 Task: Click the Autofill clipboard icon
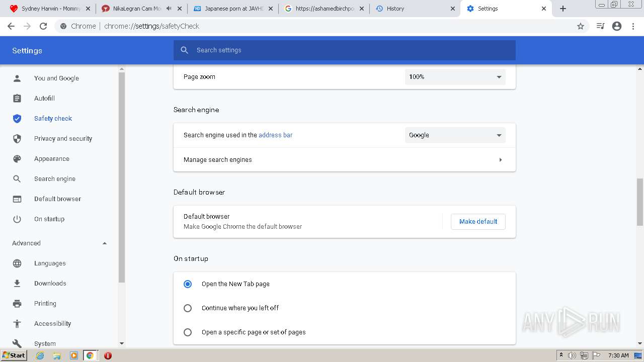point(17,99)
